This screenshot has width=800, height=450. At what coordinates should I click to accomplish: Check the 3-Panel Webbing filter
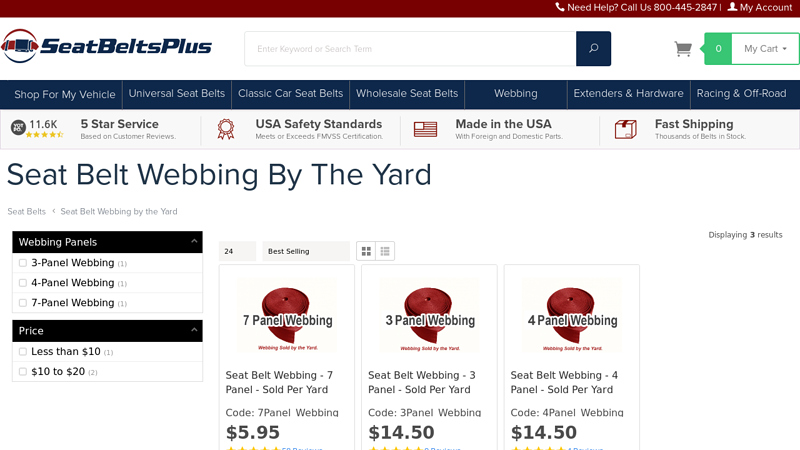pos(22,263)
